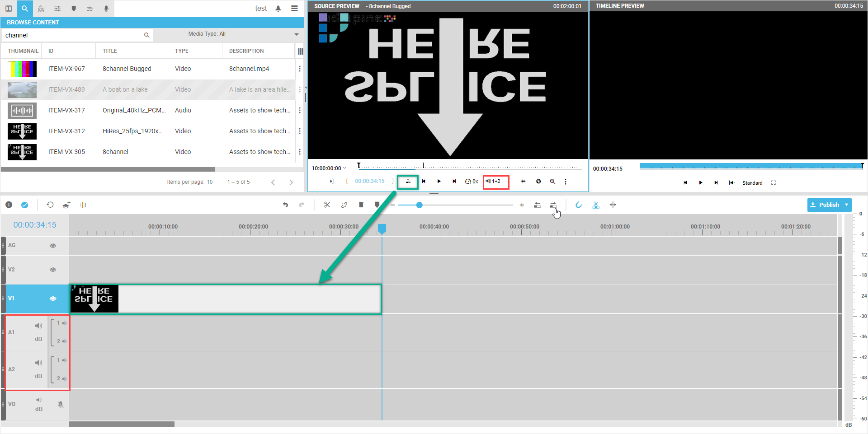Click the Publish button
This screenshot has width=868, height=434.
825,205
